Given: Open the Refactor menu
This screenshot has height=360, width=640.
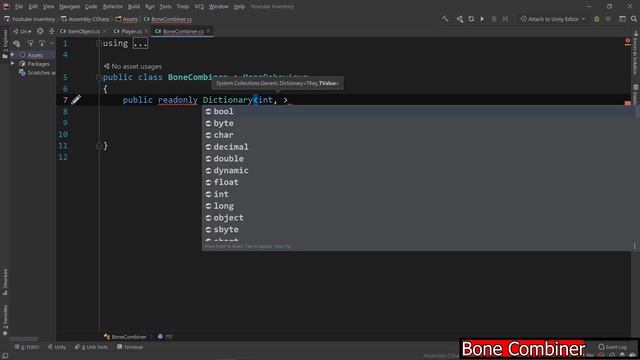Looking at the screenshot, I should click(113, 7).
